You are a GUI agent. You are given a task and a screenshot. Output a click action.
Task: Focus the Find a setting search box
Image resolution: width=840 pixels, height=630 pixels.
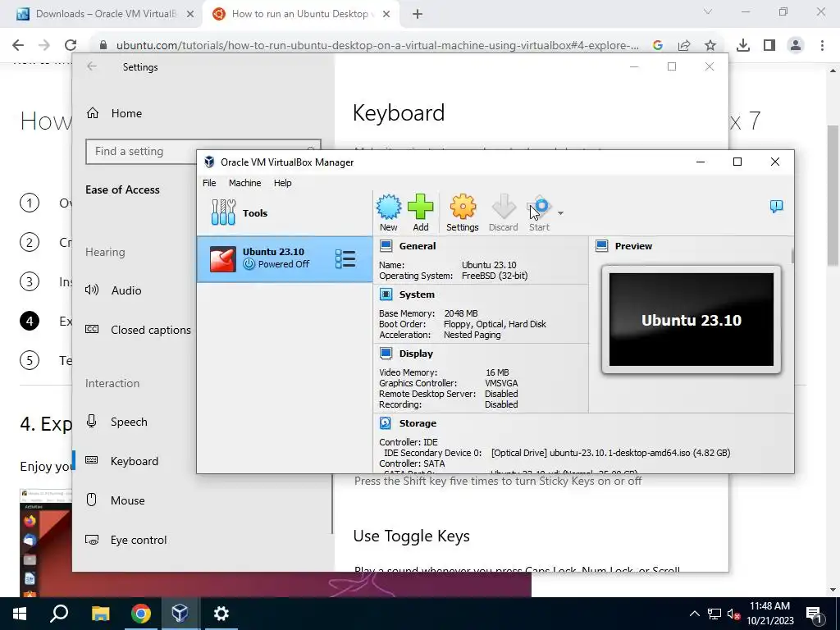(203, 151)
